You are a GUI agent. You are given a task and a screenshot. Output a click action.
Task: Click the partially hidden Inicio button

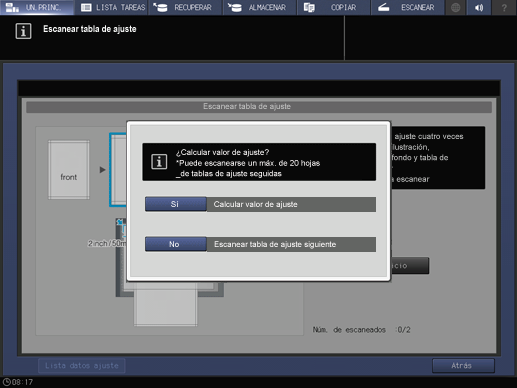(x=410, y=266)
